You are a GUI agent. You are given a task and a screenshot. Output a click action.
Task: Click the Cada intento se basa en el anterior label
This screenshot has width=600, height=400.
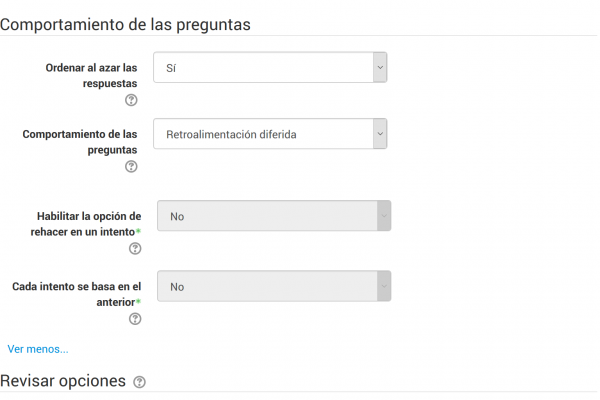click(x=77, y=294)
